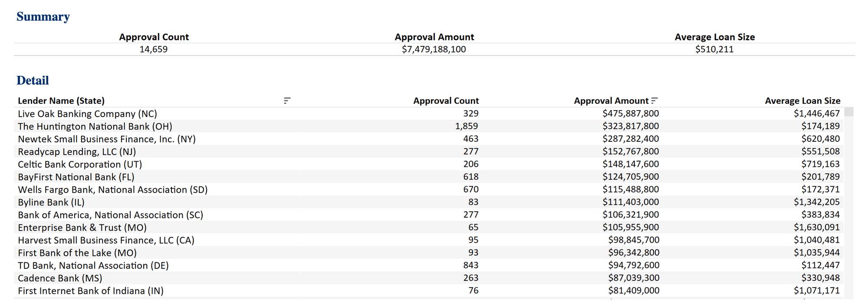Click average loan size $1,342,205
The height and width of the screenshot is (304, 868).
(817, 202)
